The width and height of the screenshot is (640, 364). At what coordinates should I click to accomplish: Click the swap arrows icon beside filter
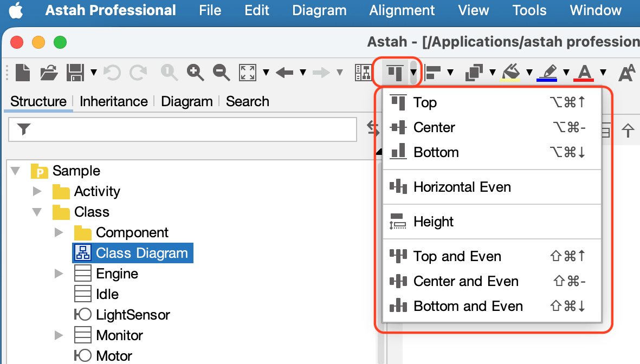(x=373, y=128)
